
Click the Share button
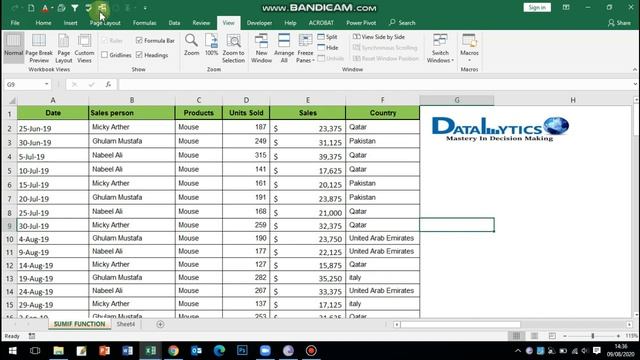pos(619,23)
